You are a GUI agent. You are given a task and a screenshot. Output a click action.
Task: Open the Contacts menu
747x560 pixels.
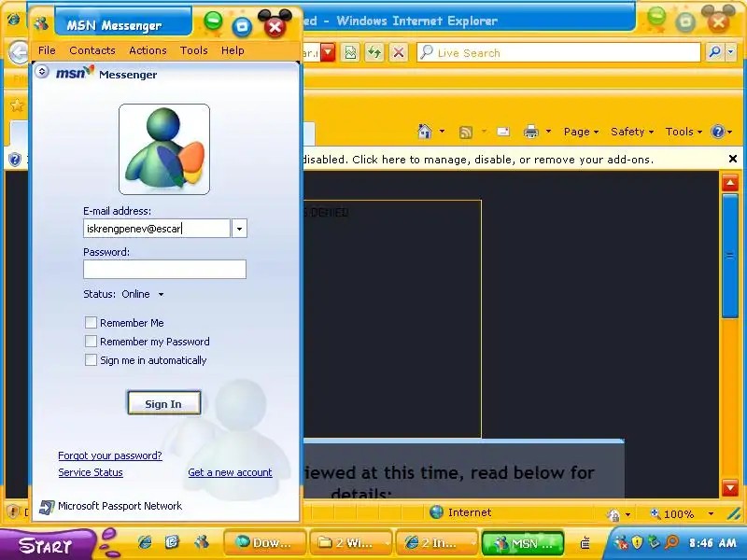tap(92, 50)
